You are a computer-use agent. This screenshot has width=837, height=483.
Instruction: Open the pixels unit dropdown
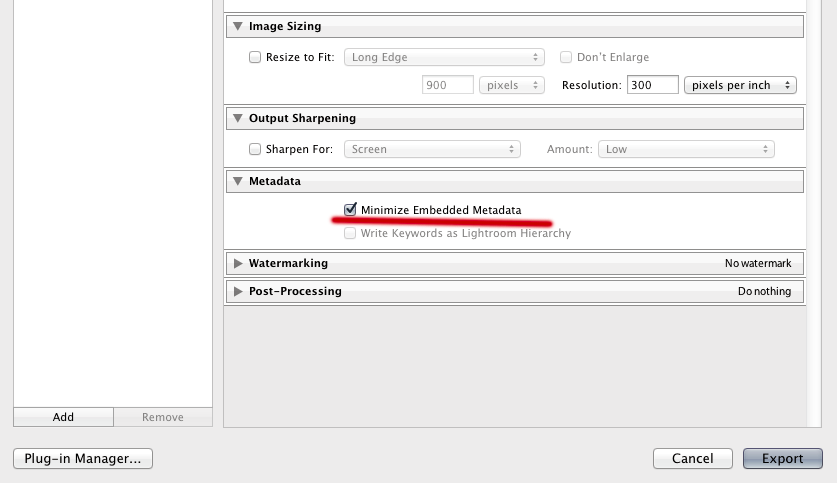pos(511,85)
